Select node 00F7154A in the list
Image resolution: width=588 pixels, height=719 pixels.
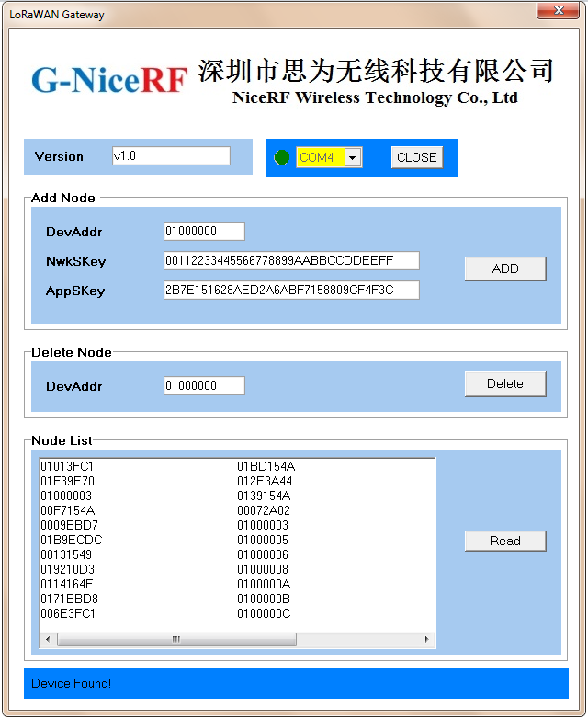68,510
